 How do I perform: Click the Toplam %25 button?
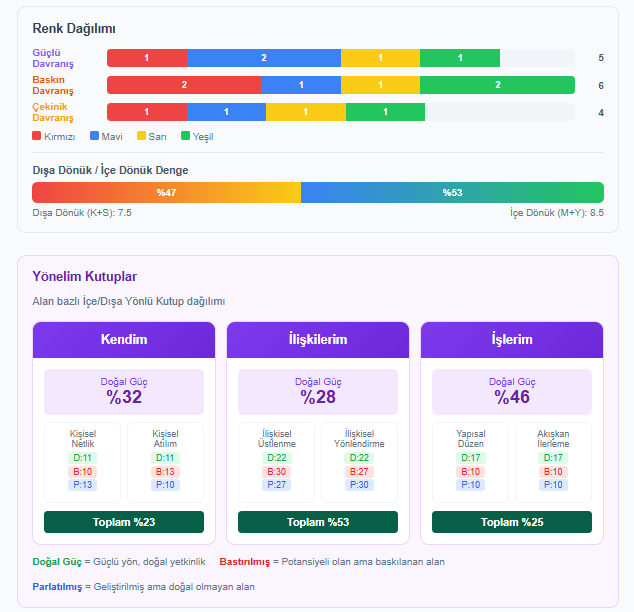[x=512, y=522]
